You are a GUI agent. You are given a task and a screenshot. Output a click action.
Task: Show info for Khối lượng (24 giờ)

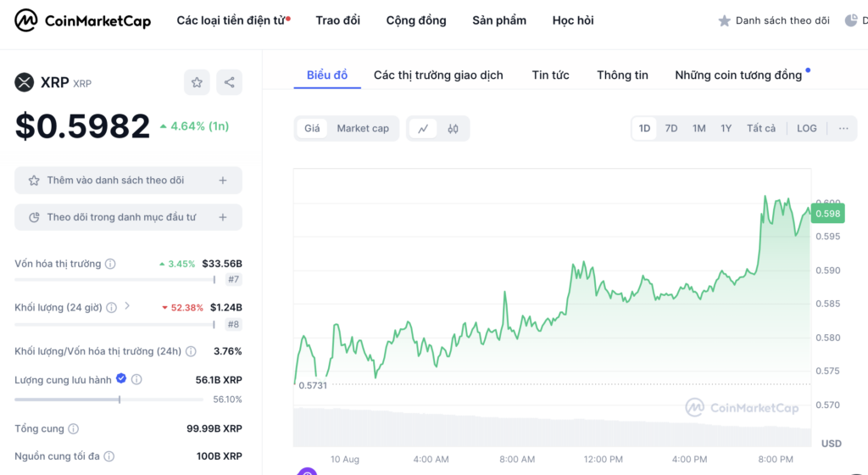tap(111, 307)
